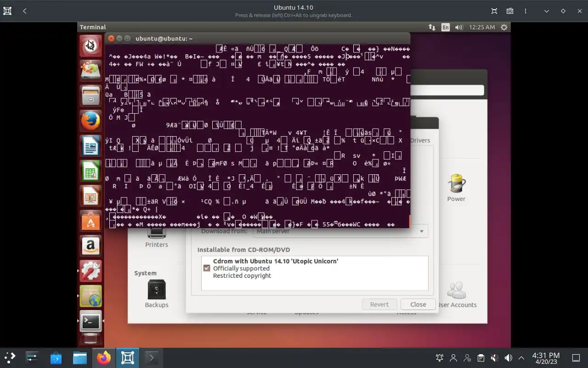This screenshot has height=368, width=588.
Task: Click the Revert button
Action: 379,305
